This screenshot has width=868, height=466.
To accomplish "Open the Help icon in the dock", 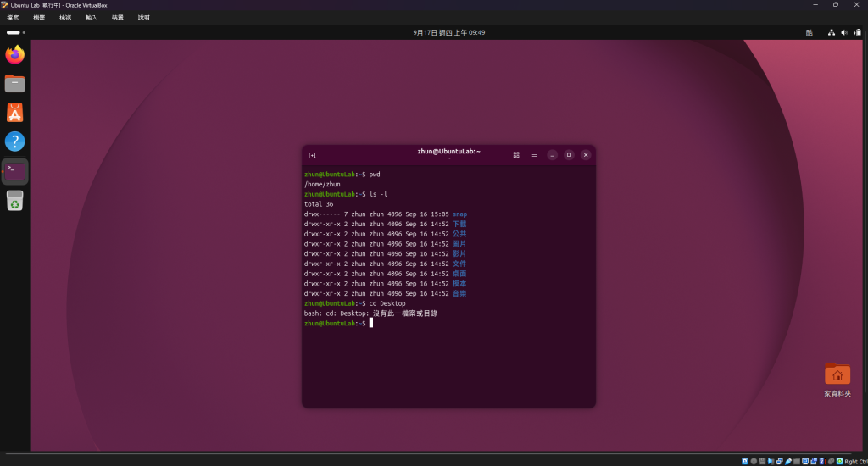I will tap(15, 141).
